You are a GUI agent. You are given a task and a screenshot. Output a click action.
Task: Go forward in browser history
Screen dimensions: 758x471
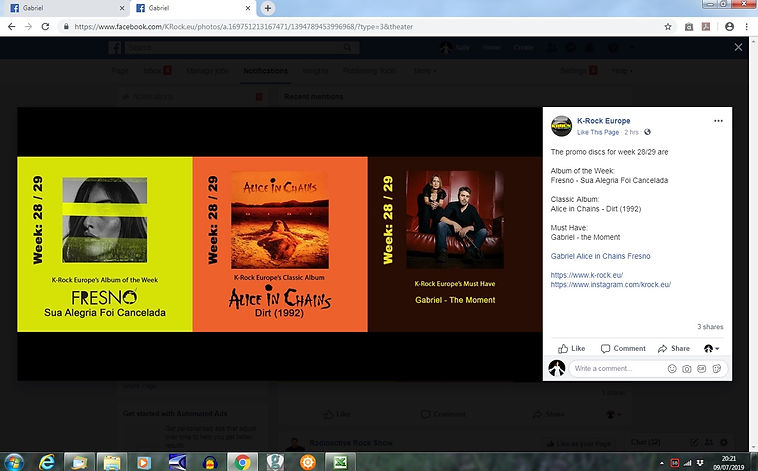pyautogui.click(x=29, y=27)
